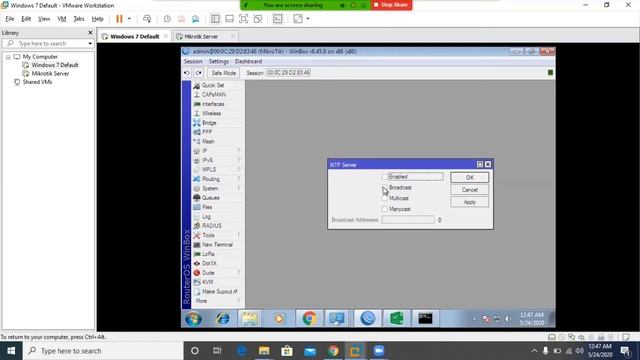Click VMware enter full screen icon
The height and width of the screenshot is (360, 640).
coord(243,19)
